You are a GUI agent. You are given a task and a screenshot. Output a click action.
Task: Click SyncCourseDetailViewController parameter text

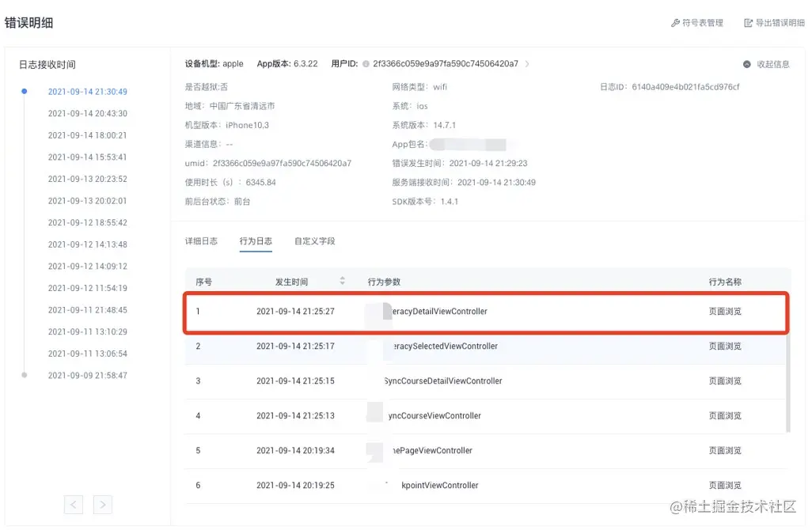coord(443,381)
